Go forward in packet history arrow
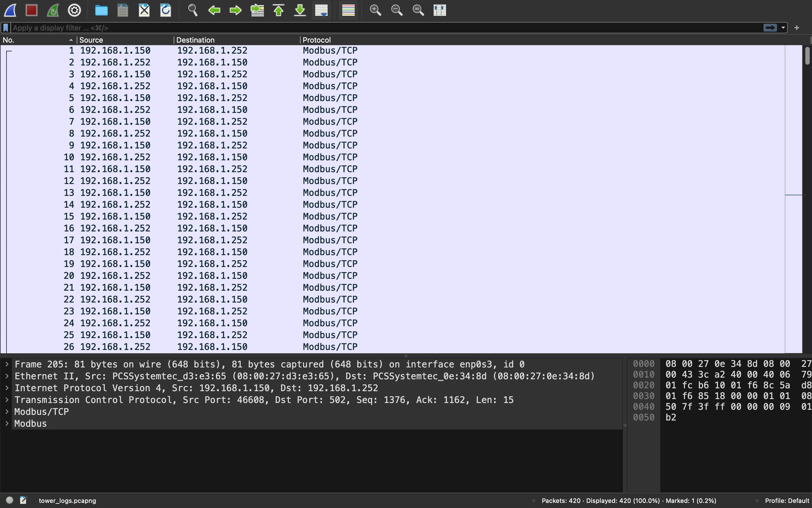This screenshot has width=812, height=508. click(235, 10)
